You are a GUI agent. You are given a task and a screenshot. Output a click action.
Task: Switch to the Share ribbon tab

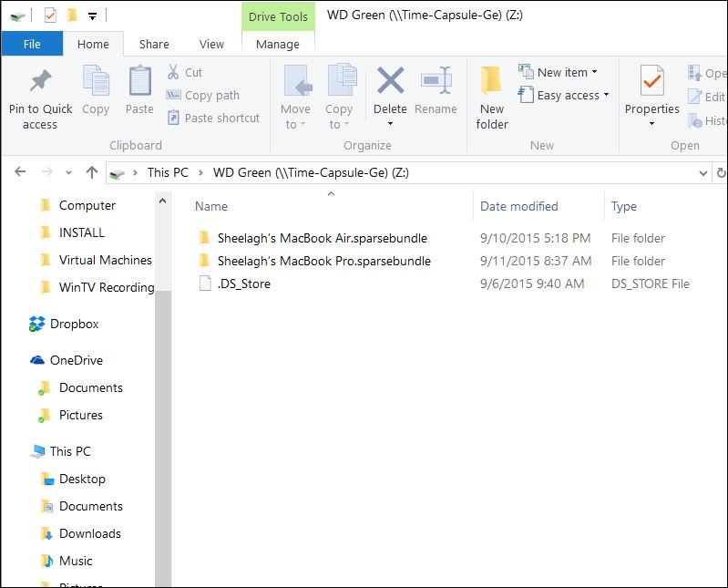click(x=154, y=44)
